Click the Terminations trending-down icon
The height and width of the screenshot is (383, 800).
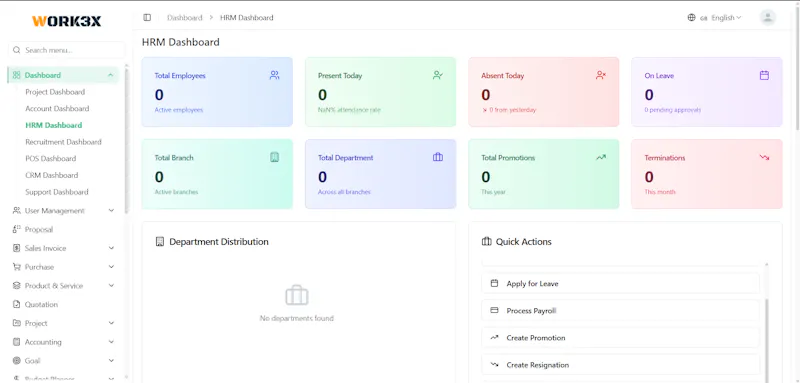coord(764,158)
